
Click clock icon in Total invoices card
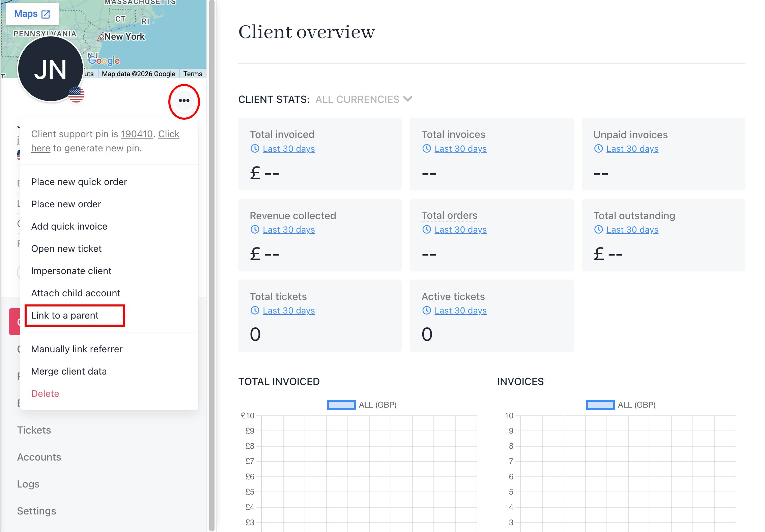[x=427, y=148]
